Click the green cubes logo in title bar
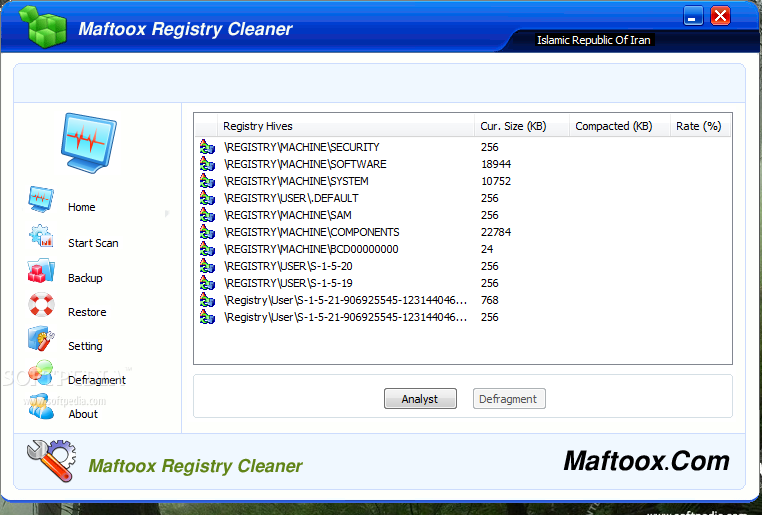This screenshot has width=762, height=515. point(43,27)
